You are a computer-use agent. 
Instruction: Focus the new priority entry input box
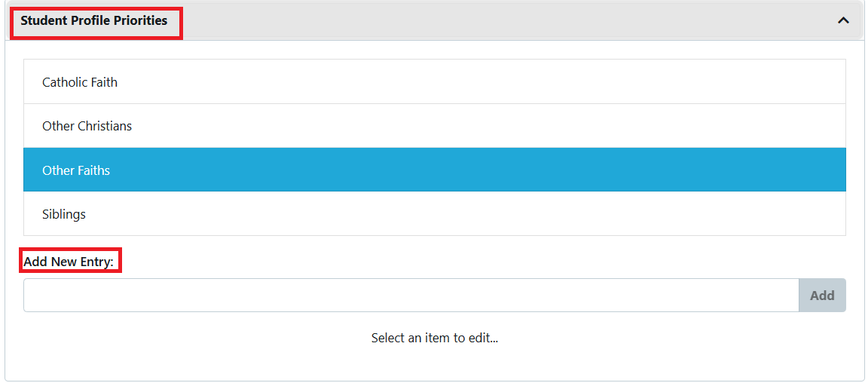[411, 296]
